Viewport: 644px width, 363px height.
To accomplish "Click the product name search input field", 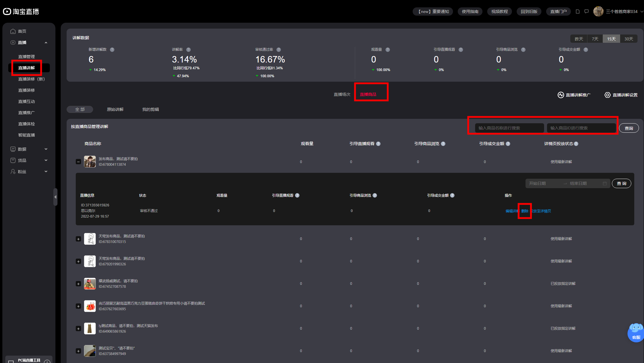I will (509, 128).
